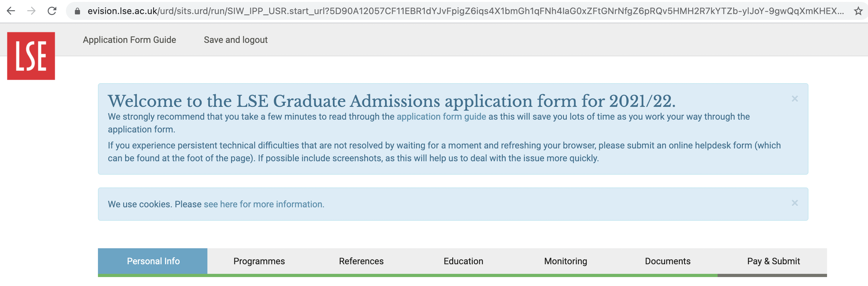
Task: Dismiss the welcome message banner
Action: [x=794, y=99]
